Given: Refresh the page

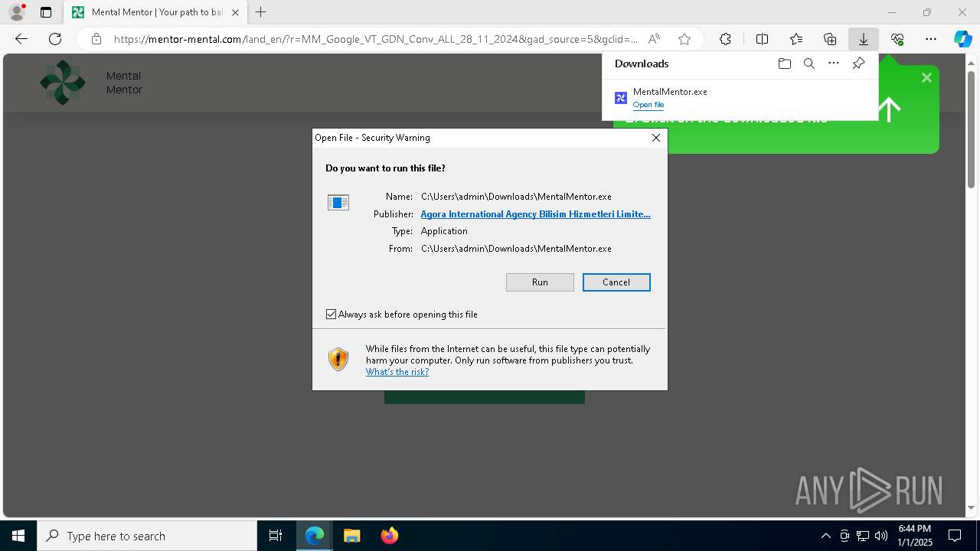Looking at the screenshot, I should 55,39.
